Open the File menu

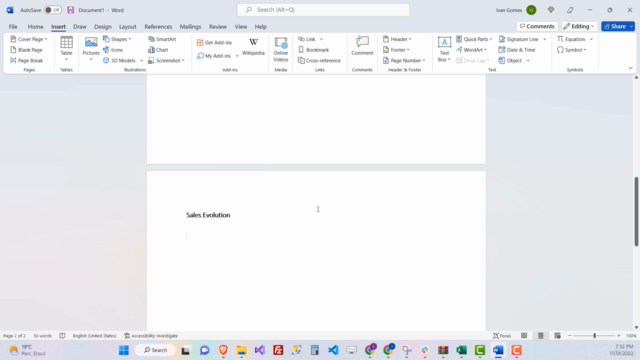pos(13,27)
